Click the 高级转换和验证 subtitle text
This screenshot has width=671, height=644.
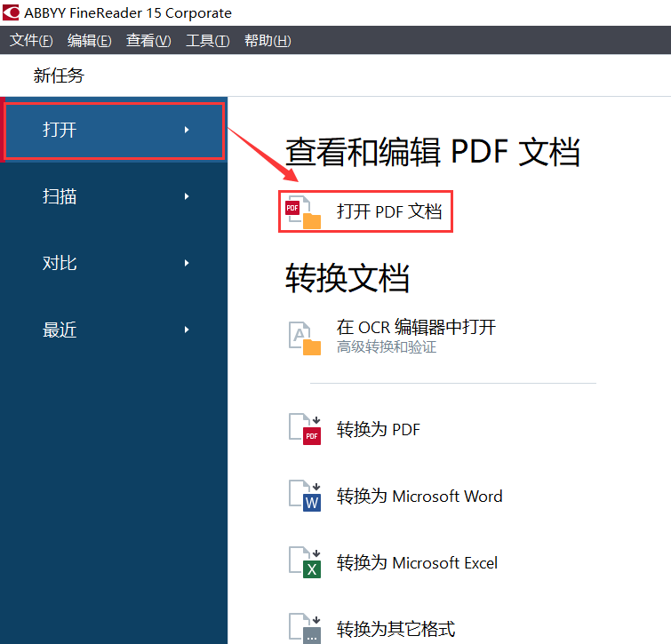tap(387, 346)
